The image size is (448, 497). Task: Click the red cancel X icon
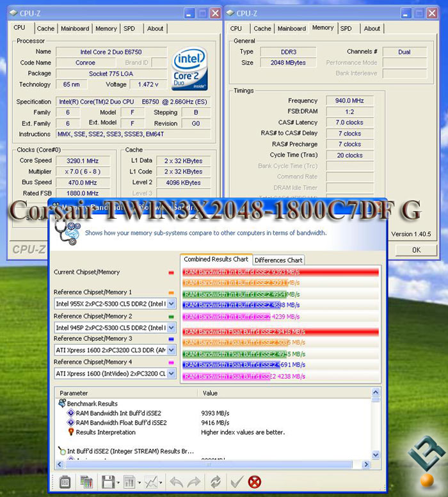click(255, 482)
